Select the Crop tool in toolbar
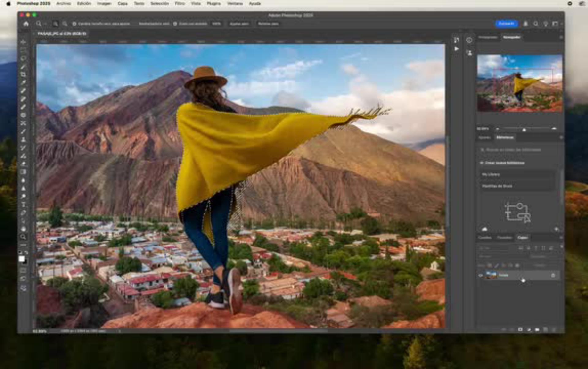Image resolution: width=588 pixels, height=369 pixels. [23, 74]
